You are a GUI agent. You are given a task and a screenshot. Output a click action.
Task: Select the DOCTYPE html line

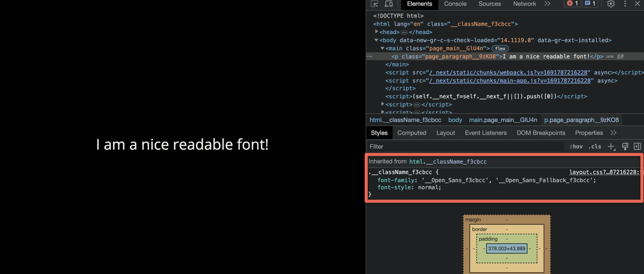(398, 16)
